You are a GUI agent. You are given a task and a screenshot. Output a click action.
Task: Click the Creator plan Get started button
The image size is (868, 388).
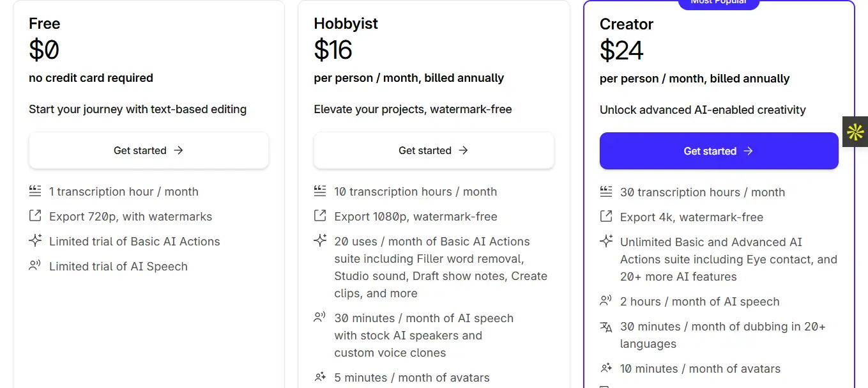[719, 151]
